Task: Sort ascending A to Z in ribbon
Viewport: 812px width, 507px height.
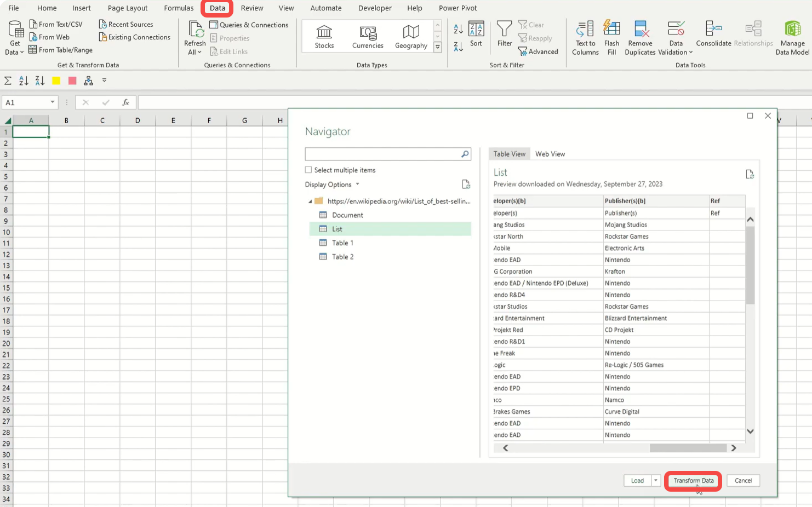Action: pos(458,28)
